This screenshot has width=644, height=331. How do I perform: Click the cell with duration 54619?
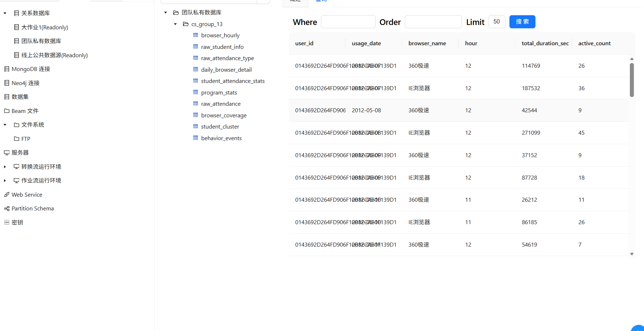[543, 244]
